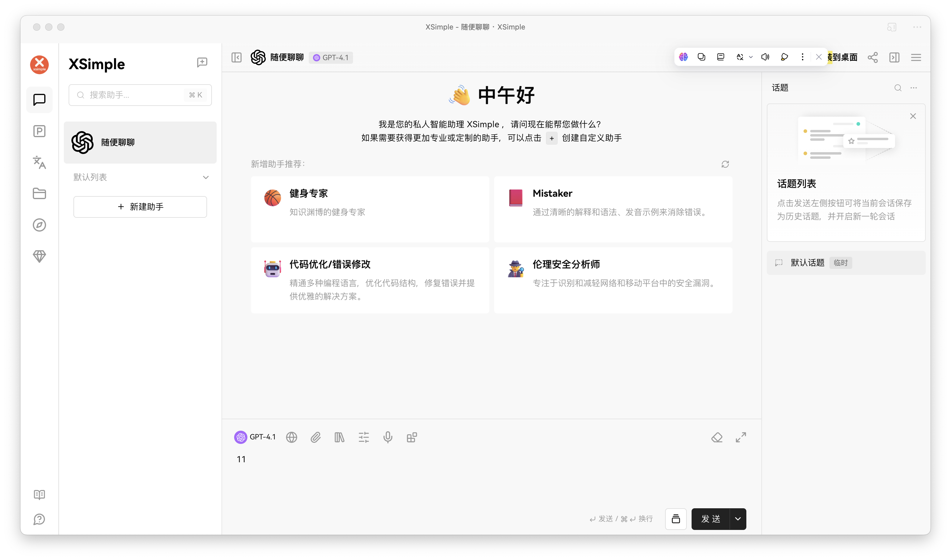Enable web search with the globe icon

[x=291, y=437]
